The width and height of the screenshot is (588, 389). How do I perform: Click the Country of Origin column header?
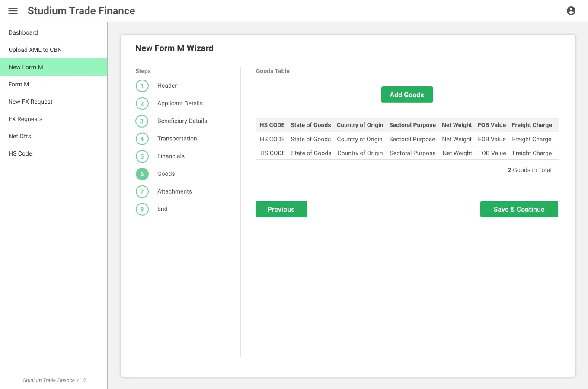coord(360,125)
